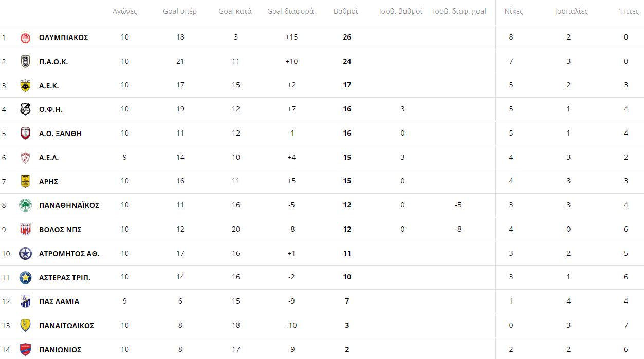
Task: Click the Ο.Φ.Η. club badge
Action: [25, 109]
